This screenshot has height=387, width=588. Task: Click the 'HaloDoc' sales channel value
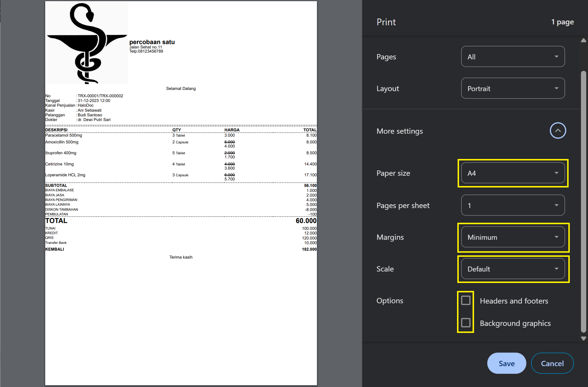pos(85,105)
